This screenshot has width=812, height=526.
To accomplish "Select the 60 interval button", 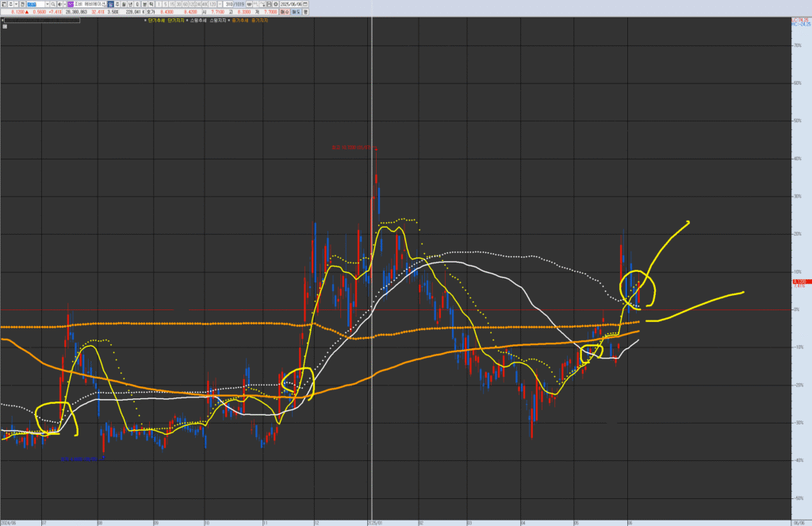I will pos(186,4).
